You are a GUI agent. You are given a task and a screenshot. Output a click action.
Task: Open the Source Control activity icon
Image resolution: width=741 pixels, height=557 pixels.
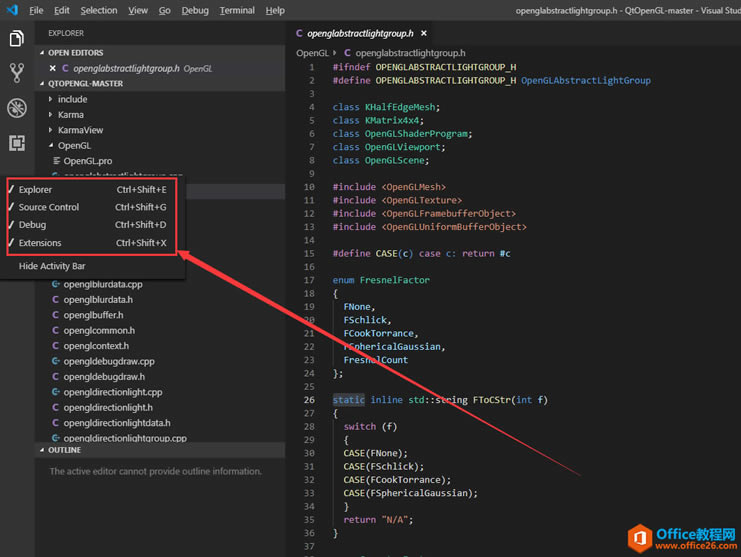pyautogui.click(x=17, y=73)
